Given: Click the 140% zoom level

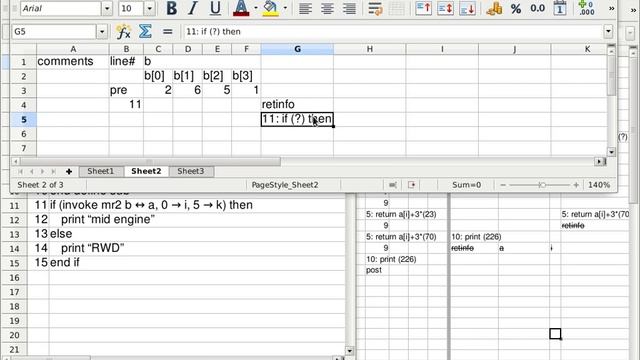Looking at the screenshot, I should [x=599, y=185].
